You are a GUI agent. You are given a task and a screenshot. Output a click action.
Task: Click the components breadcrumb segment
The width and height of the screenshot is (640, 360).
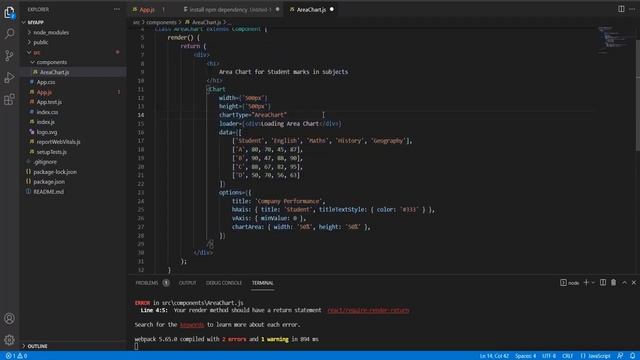[162, 22]
